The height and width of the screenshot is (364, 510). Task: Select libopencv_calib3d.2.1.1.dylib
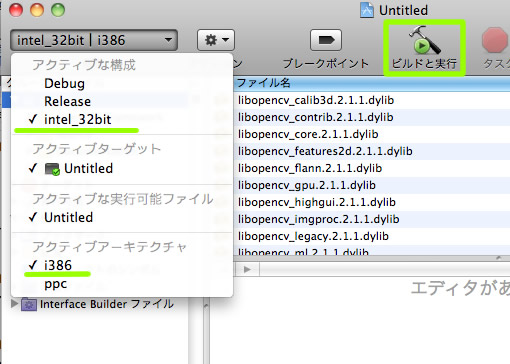(x=316, y=100)
